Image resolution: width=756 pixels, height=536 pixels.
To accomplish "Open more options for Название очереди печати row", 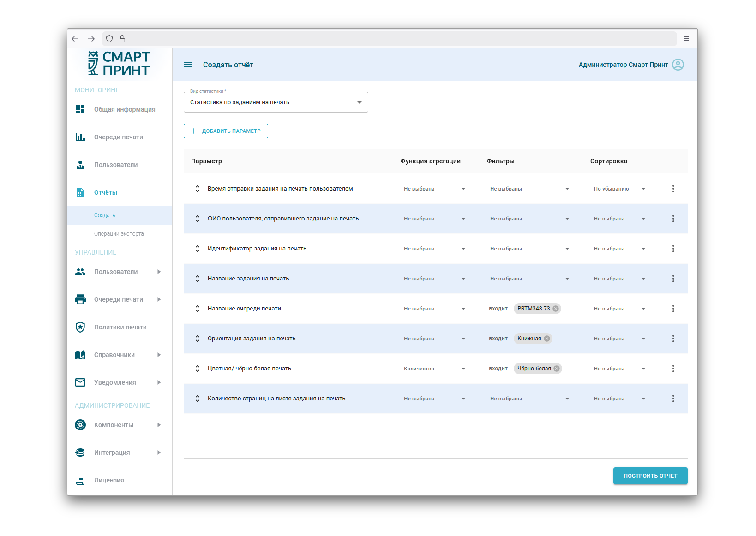I will pos(673,309).
